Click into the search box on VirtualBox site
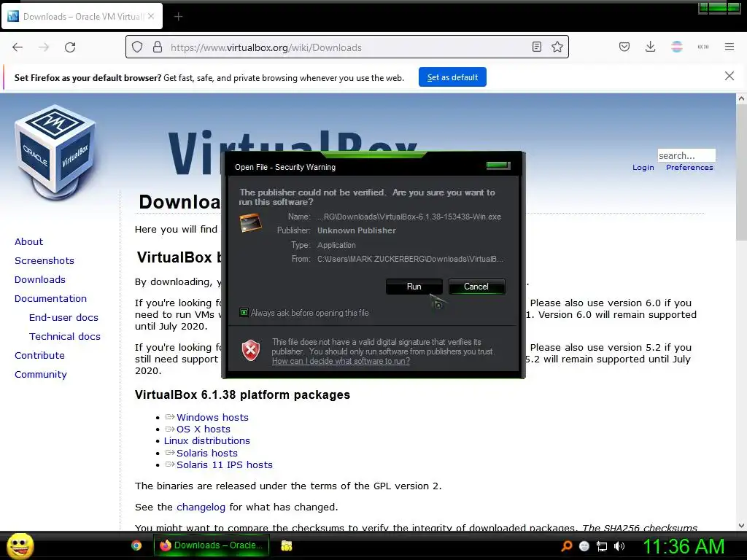 686,155
